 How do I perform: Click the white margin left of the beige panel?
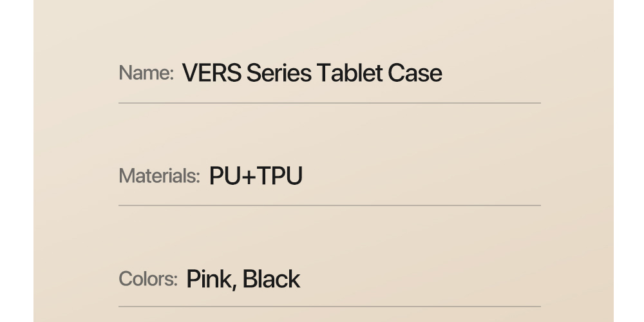[16, 161]
